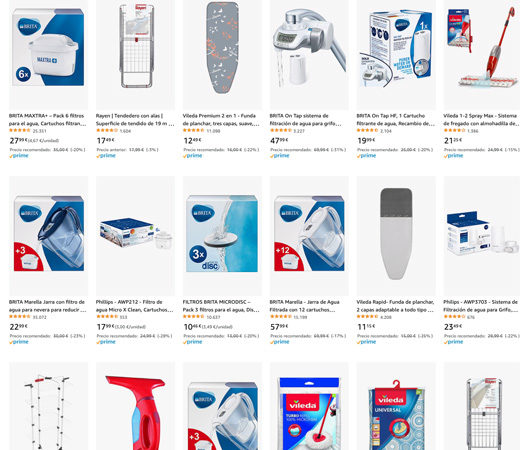This screenshot has width=520, height=450.
Task: Click star rating of BRITA MAXTRA+ pack
Action: click(x=20, y=131)
